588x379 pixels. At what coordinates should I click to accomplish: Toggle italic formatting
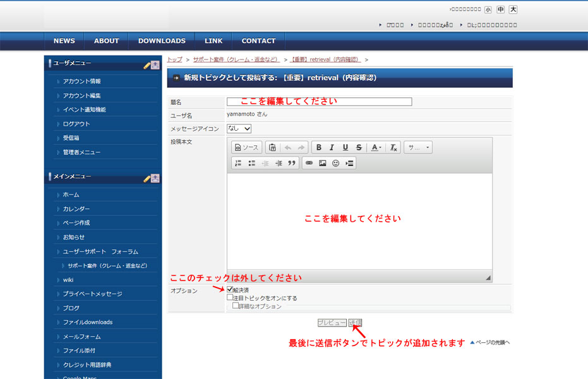[x=332, y=148]
